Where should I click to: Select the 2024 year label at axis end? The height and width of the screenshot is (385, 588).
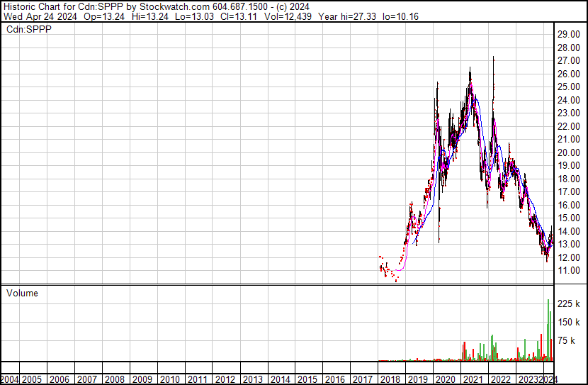(548, 379)
